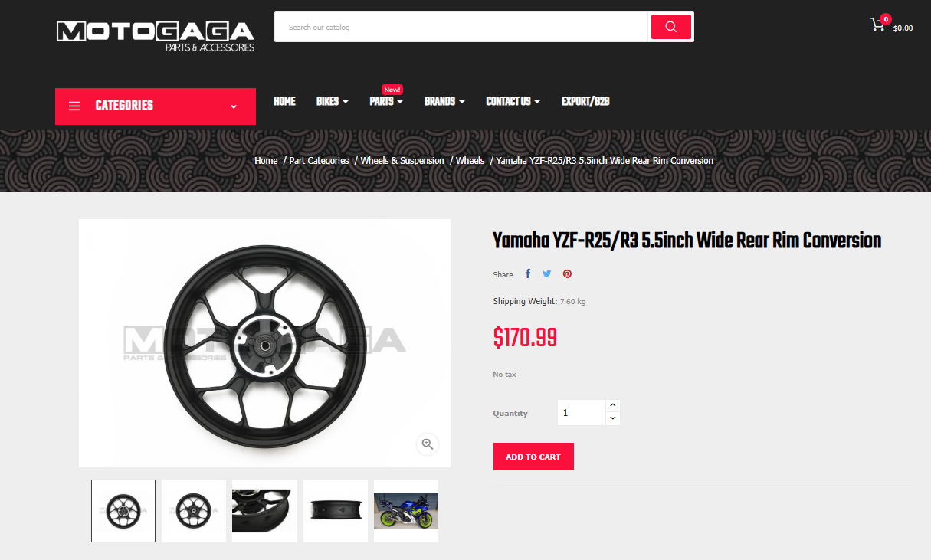Select the motorcycle photo thumbnail
Screen dimensions: 931x560
click(406, 511)
